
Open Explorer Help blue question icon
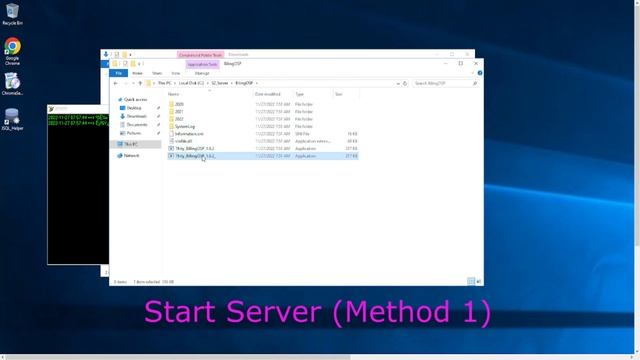[x=480, y=73]
